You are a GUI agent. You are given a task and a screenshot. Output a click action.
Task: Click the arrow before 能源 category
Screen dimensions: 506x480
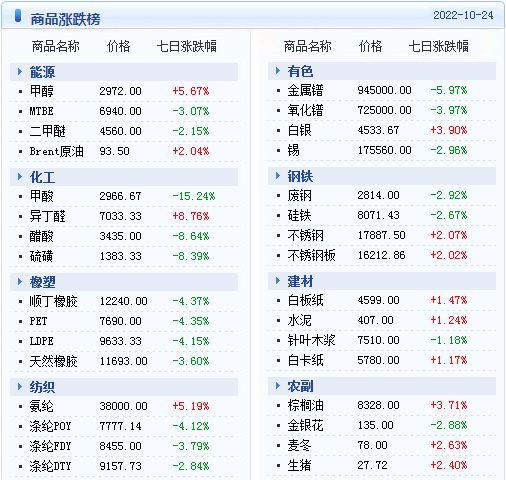(x=20, y=71)
